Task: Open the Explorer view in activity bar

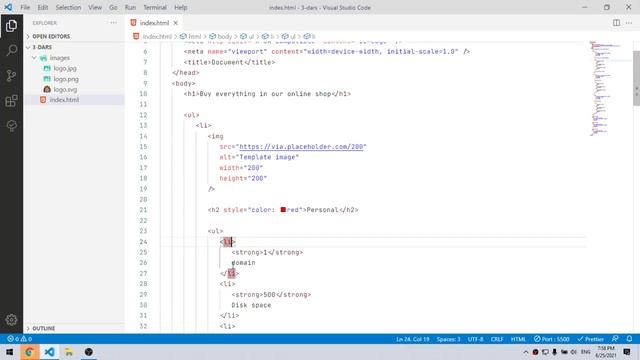Action: click(11, 26)
